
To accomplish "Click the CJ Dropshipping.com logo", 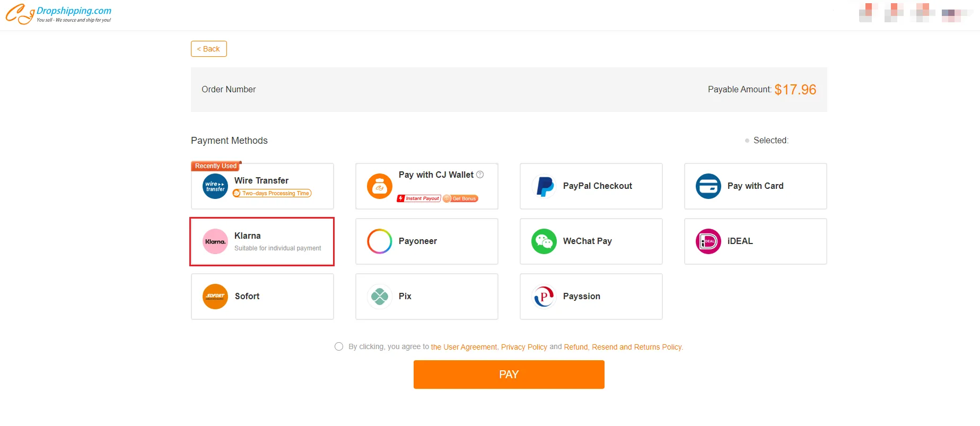I will coord(58,14).
